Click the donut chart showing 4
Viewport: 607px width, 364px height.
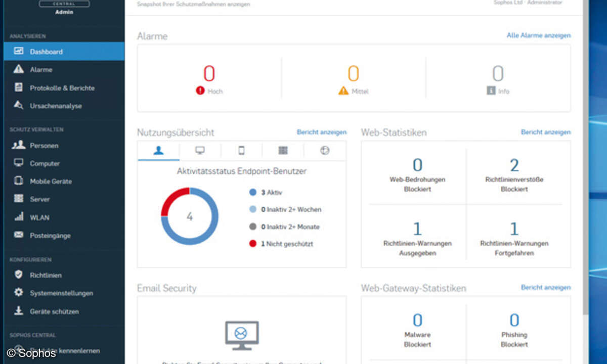pyautogui.click(x=190, y=216)
